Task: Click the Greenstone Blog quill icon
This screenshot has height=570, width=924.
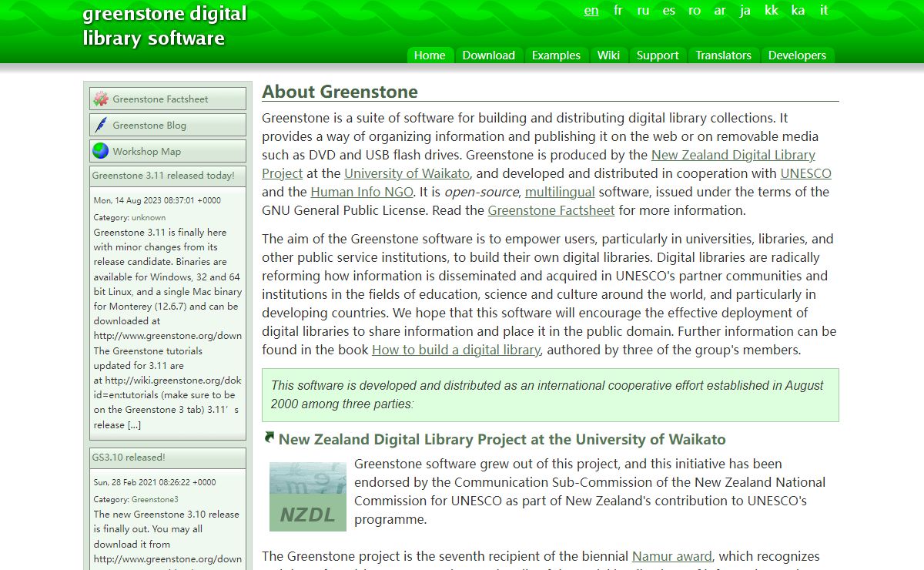Action: [101, 125]
